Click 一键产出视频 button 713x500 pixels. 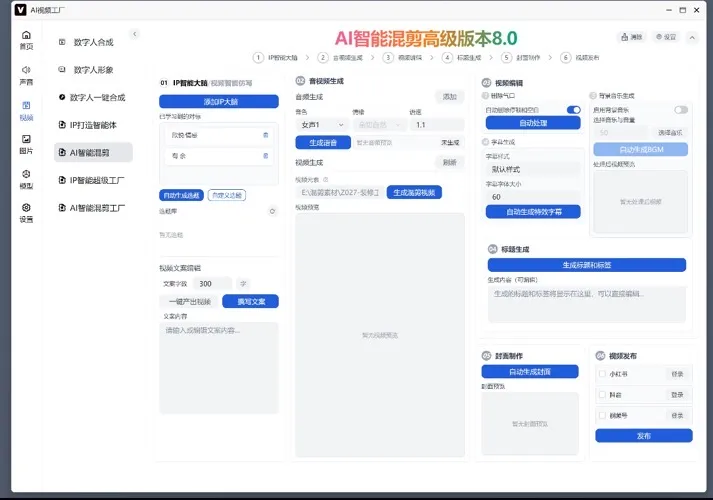[190, 301]
